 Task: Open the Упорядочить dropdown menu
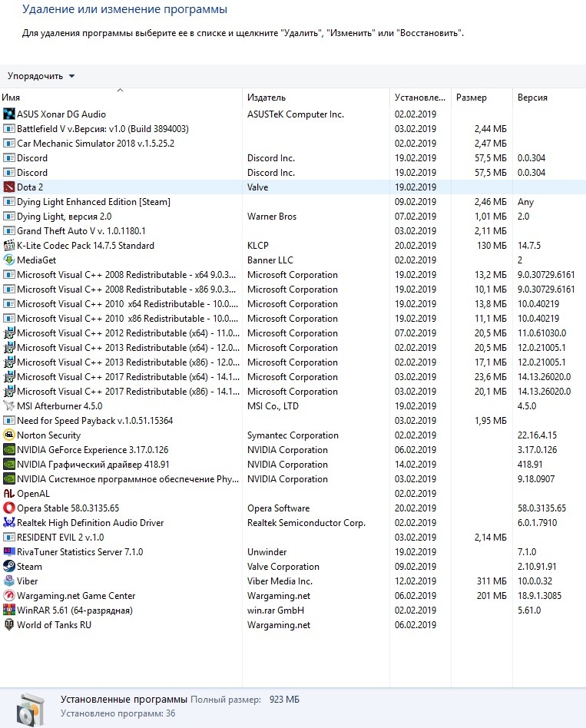tap(41, 76)
